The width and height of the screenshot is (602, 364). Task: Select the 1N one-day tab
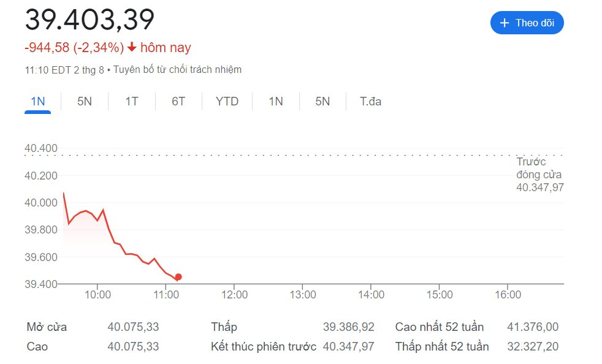point(37,101)
